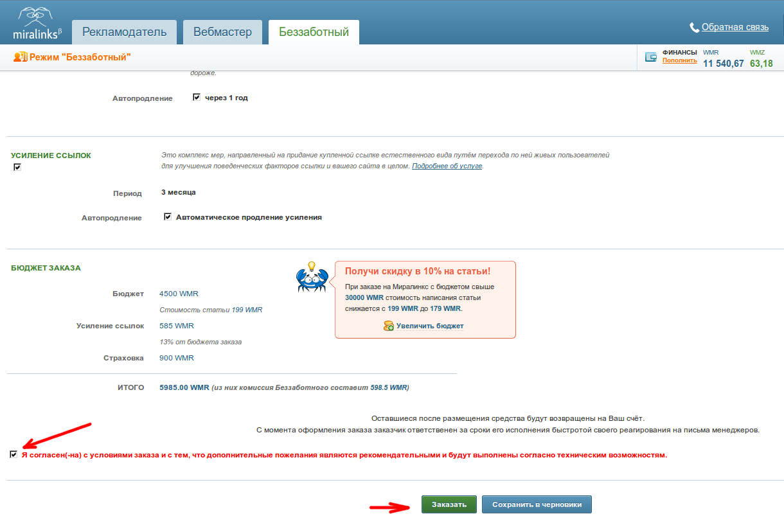
Task: Click the Усиление ссылок value 585 WMR
Action: click(x=176, y=326)
